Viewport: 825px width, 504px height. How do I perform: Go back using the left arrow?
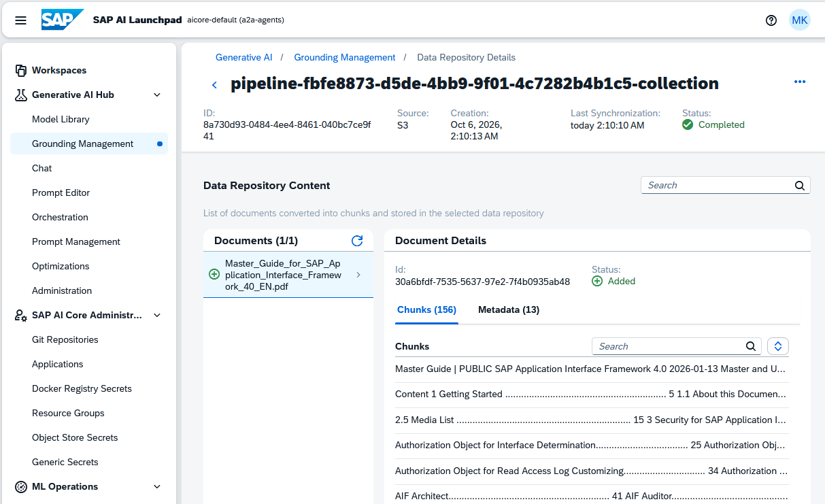214,85
